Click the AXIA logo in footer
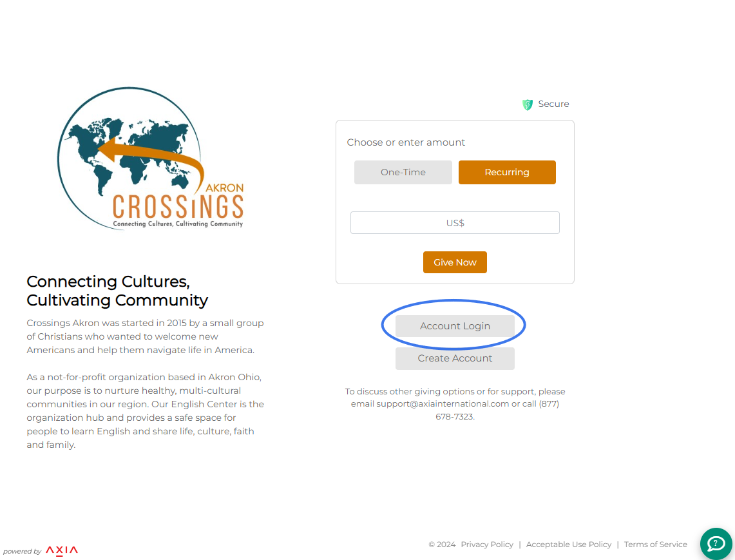The width and height of the screenshot is (735, 560). pos(62,550)
